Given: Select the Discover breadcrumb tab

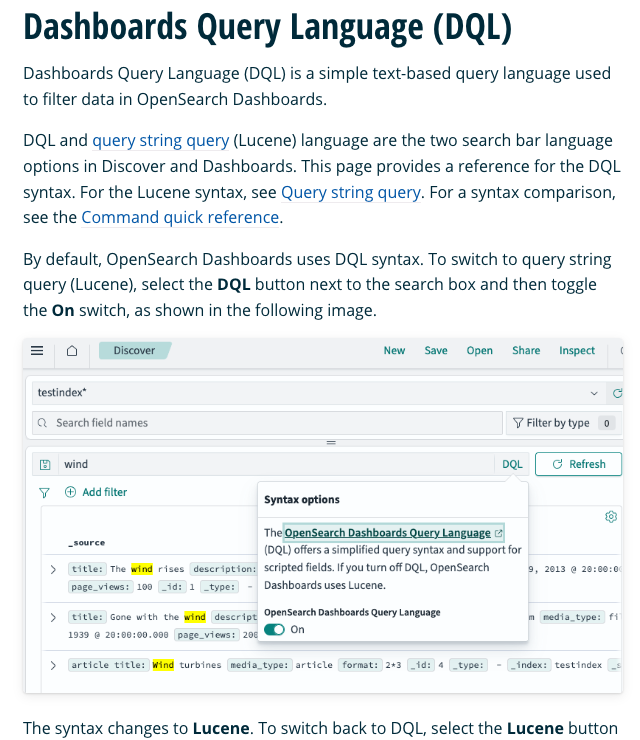Looking at the screenshot, I should (135, 351).
